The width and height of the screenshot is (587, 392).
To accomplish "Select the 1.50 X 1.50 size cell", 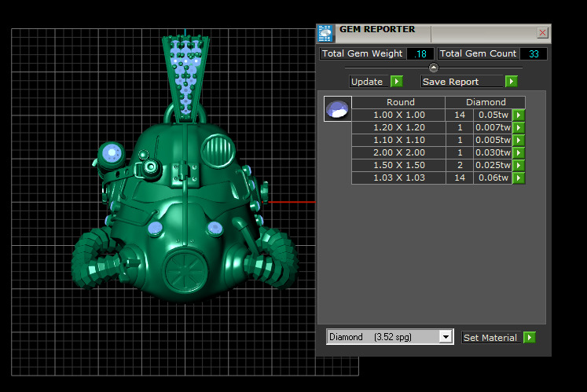I will (398, 165).
